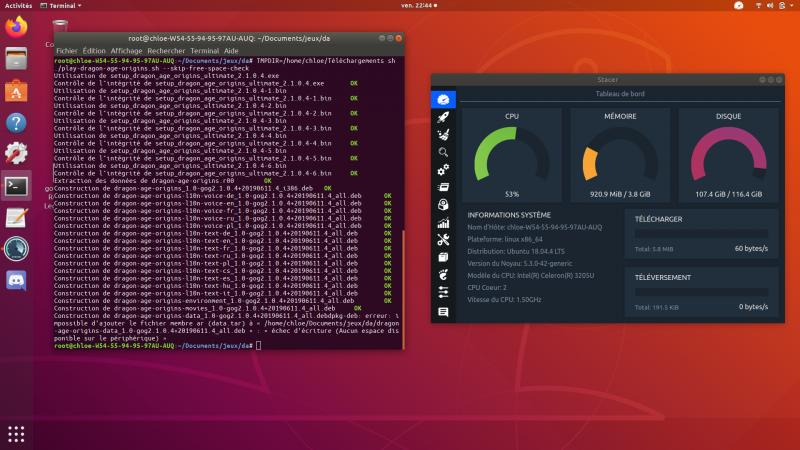Screen dimensions: 800x450
Task: Expand system menu arrow in top bar
Action: [792, 6]
